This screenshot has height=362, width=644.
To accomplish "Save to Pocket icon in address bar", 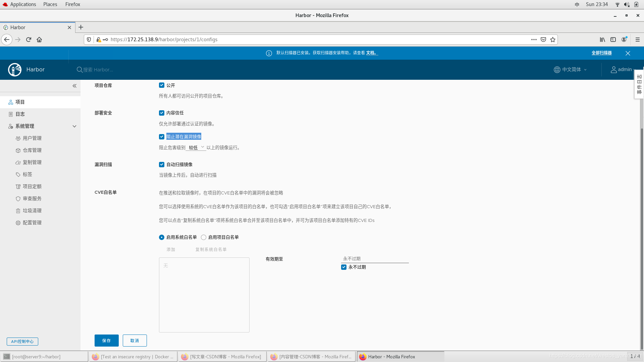I will click(543, 40).
